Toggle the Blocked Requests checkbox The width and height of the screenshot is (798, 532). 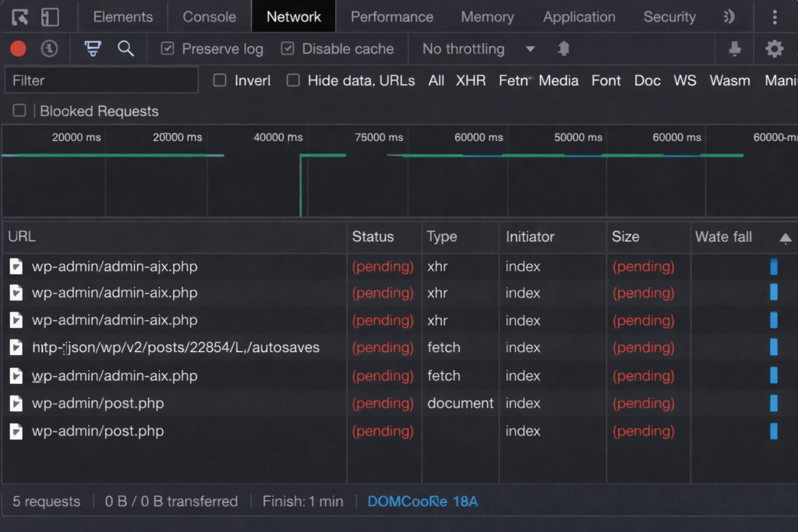coord(18,111)
